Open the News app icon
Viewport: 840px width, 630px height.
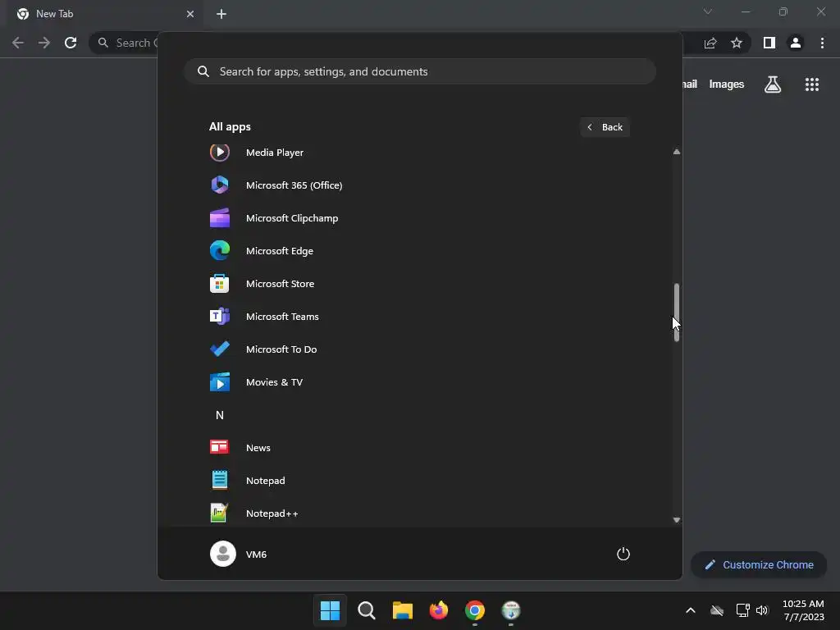220,447
